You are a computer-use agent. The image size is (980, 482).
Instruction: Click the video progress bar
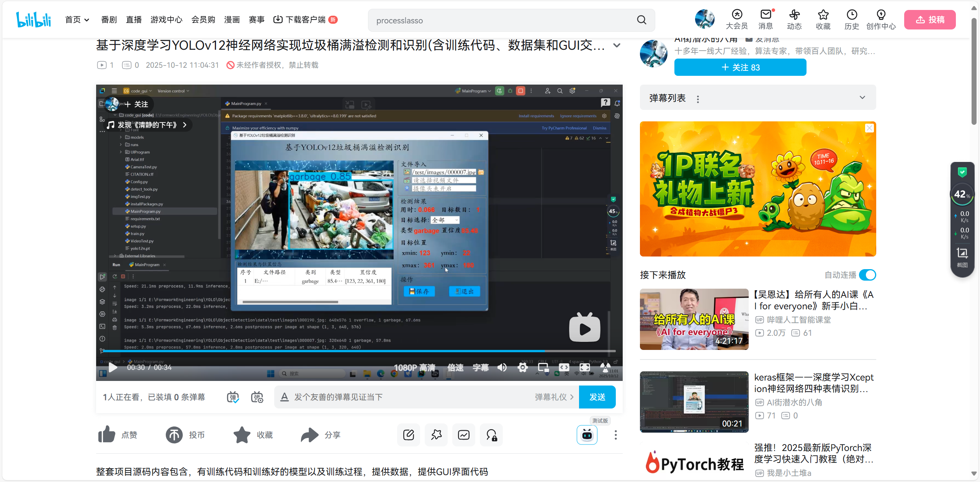pos(345,351)
